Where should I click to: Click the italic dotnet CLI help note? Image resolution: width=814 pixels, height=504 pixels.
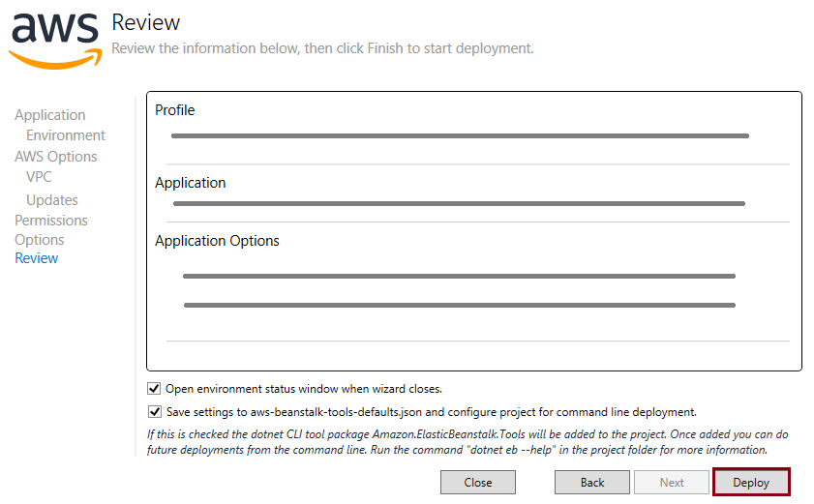[467, 442]
